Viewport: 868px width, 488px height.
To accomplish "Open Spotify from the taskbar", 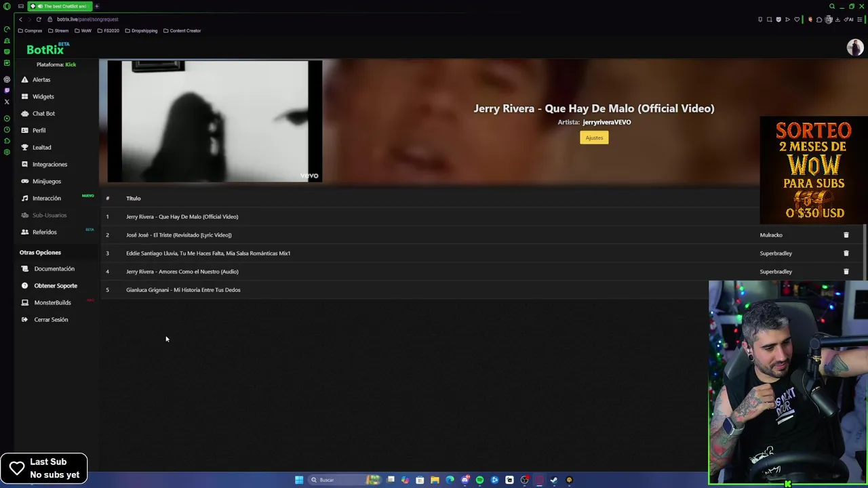I will click(x=479, y=480).
